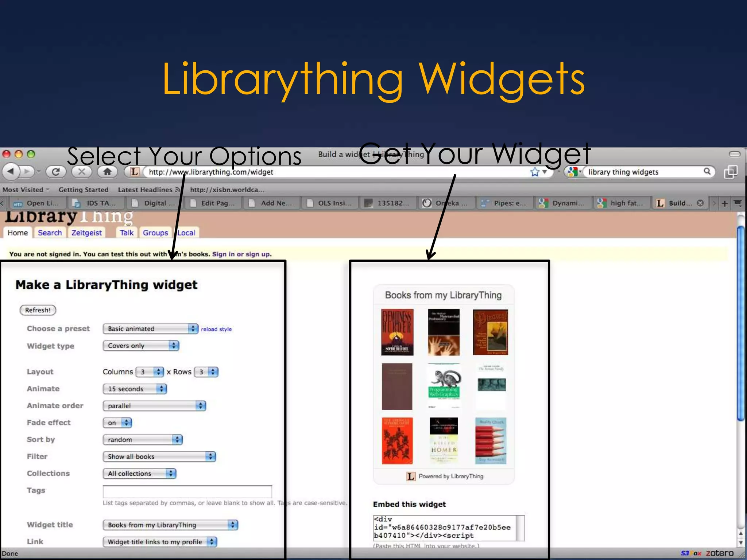Open the Sort by random dropdown
This screenshot has height=560, width=747.
[142, 440]
